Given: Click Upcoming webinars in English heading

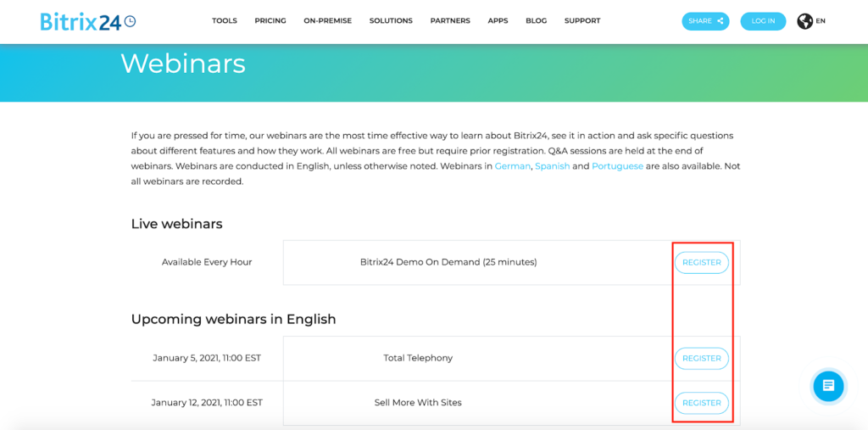Looking at the screenshot, I should point(234,320).
